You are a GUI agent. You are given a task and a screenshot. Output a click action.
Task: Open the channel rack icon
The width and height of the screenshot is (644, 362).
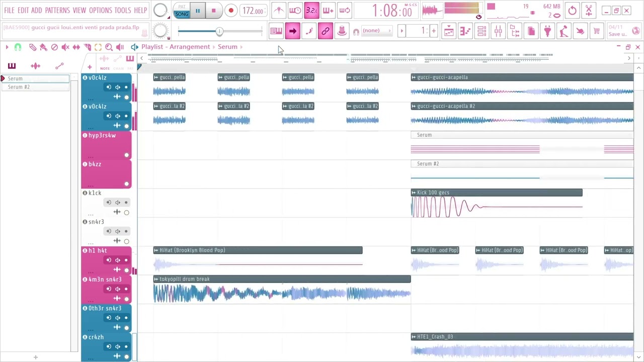481,31
